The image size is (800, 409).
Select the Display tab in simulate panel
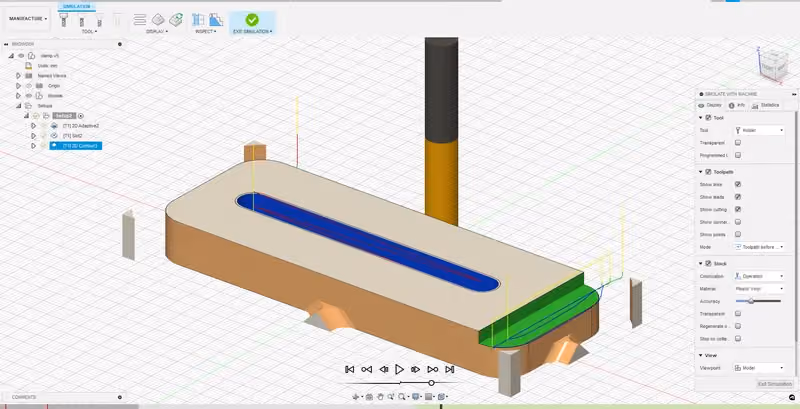pyautogui.click(x=710, y=105)
